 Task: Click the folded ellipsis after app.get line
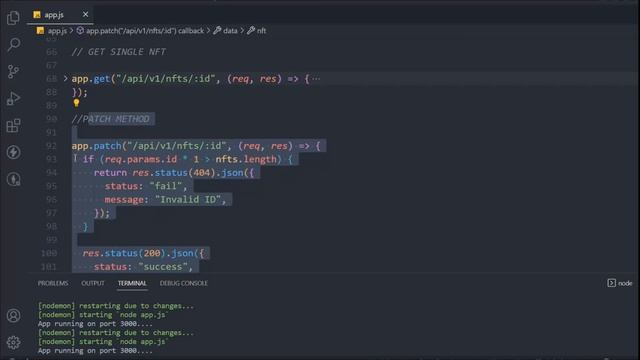click(316, 78)
